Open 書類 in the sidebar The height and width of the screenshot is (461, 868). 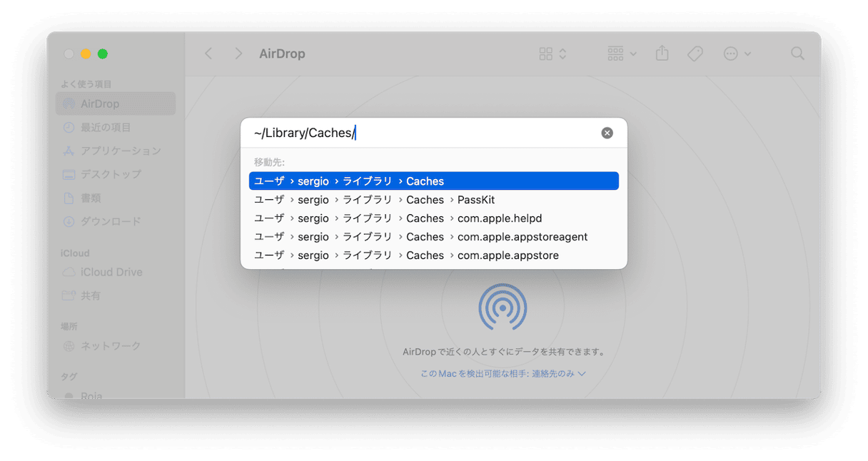(x=116, y=198)
